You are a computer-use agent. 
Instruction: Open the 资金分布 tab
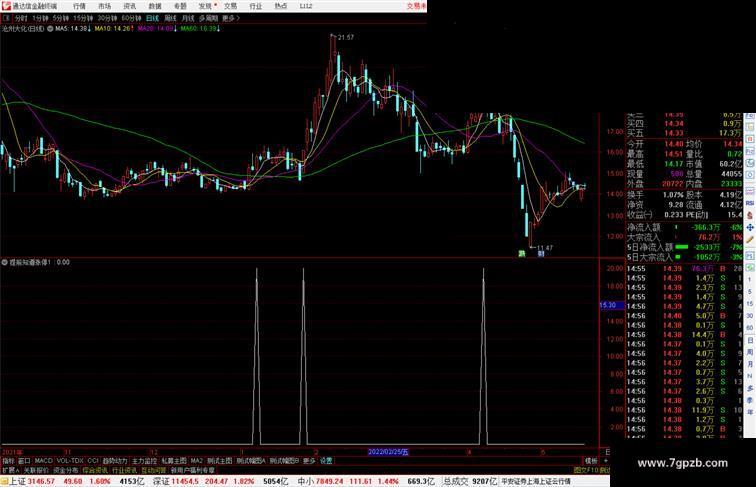tap(66, 470)
